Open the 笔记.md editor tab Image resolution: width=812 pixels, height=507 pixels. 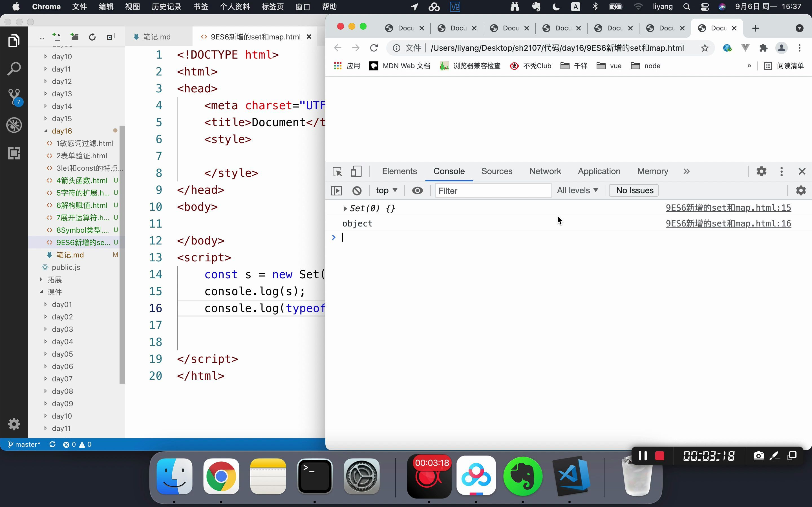click(157, 37)
